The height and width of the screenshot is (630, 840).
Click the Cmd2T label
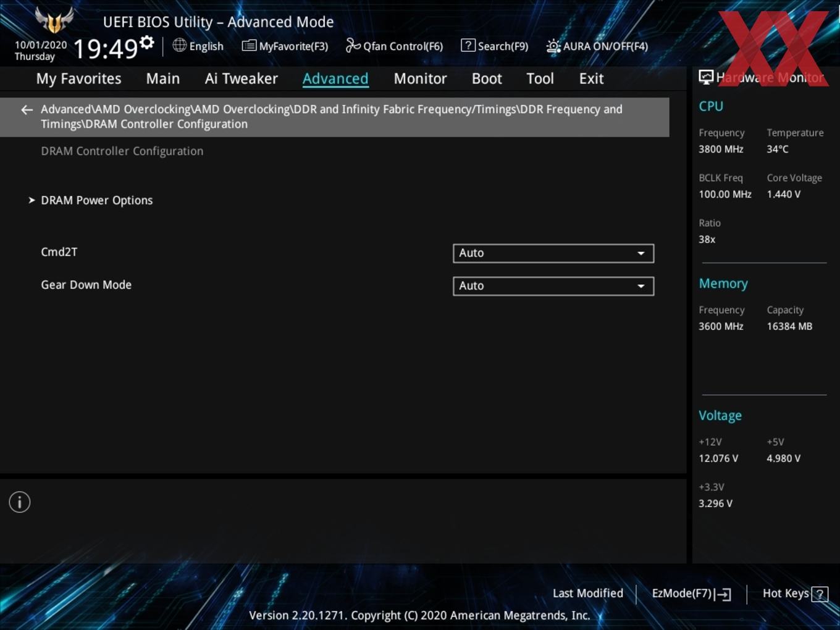[x=59, y=252]
